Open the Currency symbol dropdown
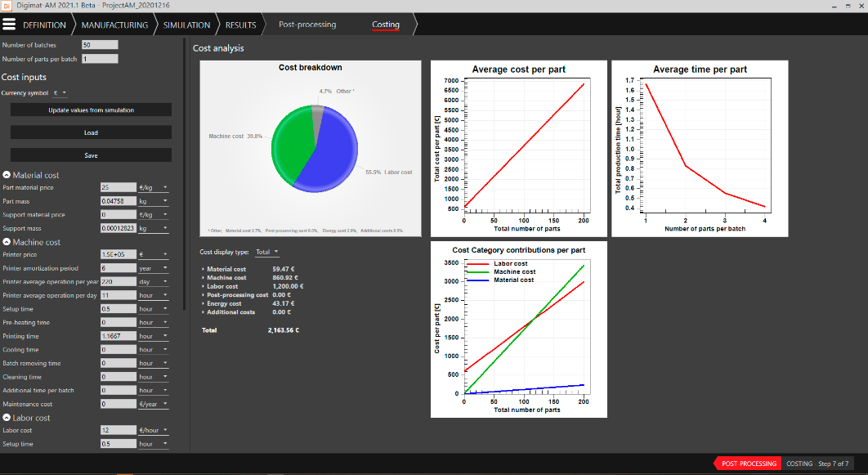Image resolution: width=868 pixels, height=475 pixels. pos(60,93)
